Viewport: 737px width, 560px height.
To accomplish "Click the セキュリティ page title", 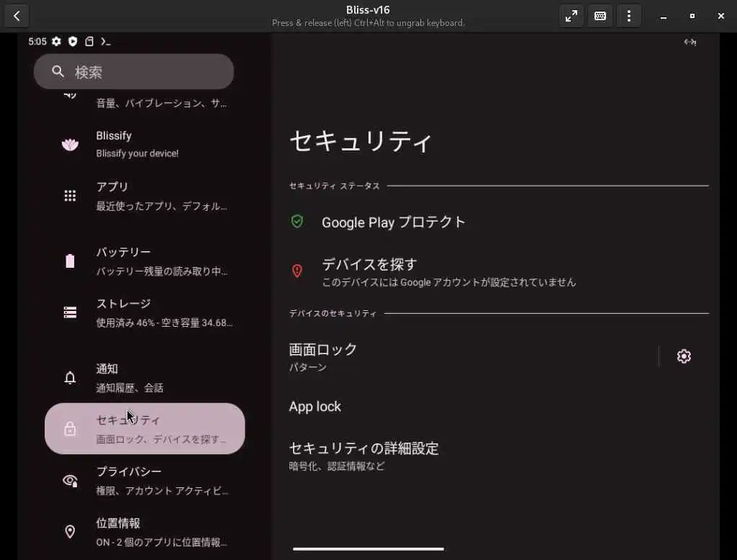I will pos(361,141).
